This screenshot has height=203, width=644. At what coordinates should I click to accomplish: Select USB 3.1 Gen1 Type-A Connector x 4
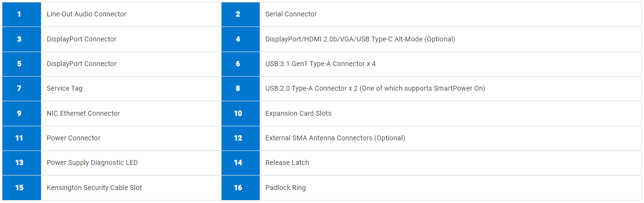click(x=320, y=64)
